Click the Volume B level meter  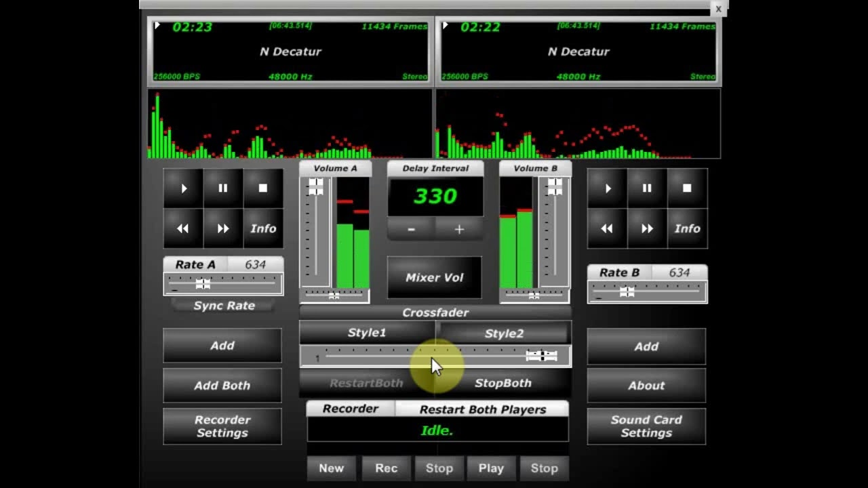point(517,232)
